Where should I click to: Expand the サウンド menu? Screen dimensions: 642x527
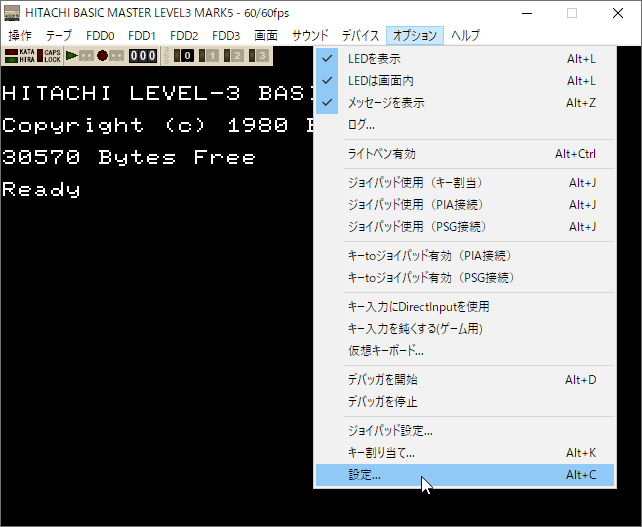click(x=310, y=35)
